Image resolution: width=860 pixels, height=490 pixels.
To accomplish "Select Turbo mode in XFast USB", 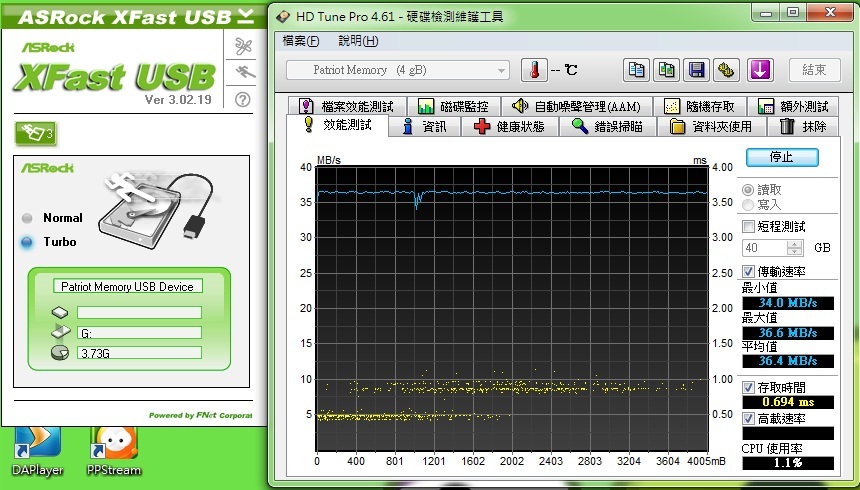I will [27, 242].
